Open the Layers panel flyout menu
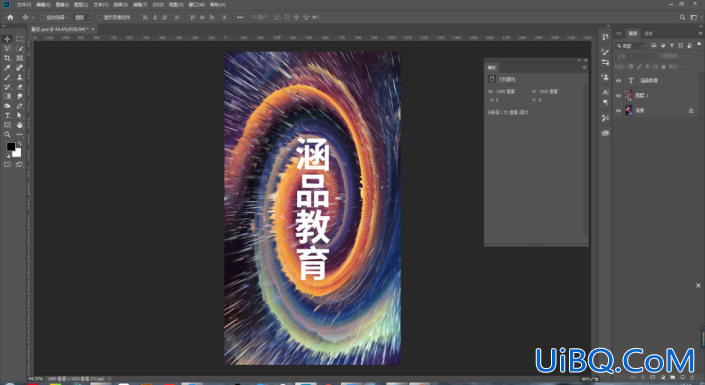This screenshot has width=705, height=385. (x=701, y=33)
